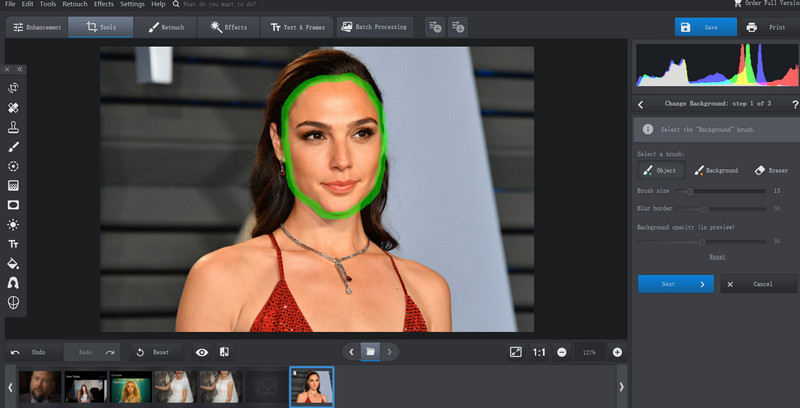Open the Tools menu in menu bar
Screen dimensions: 800x408
tap(48, 4)
